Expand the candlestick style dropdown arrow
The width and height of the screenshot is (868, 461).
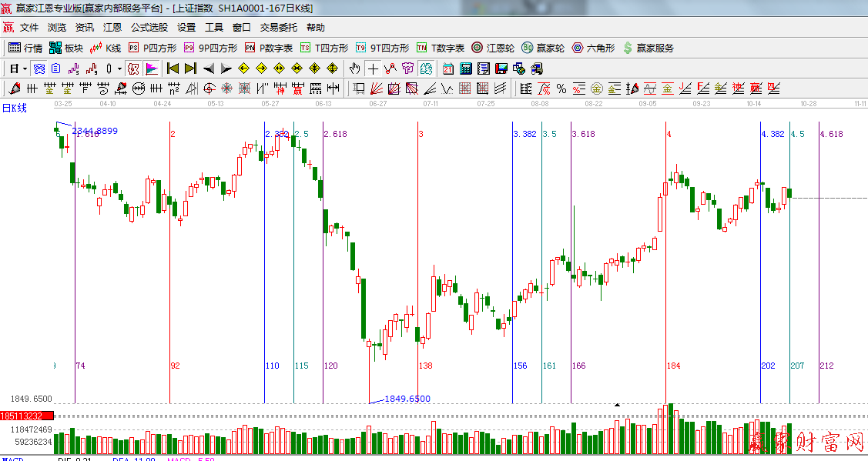(x=119, y=68)
